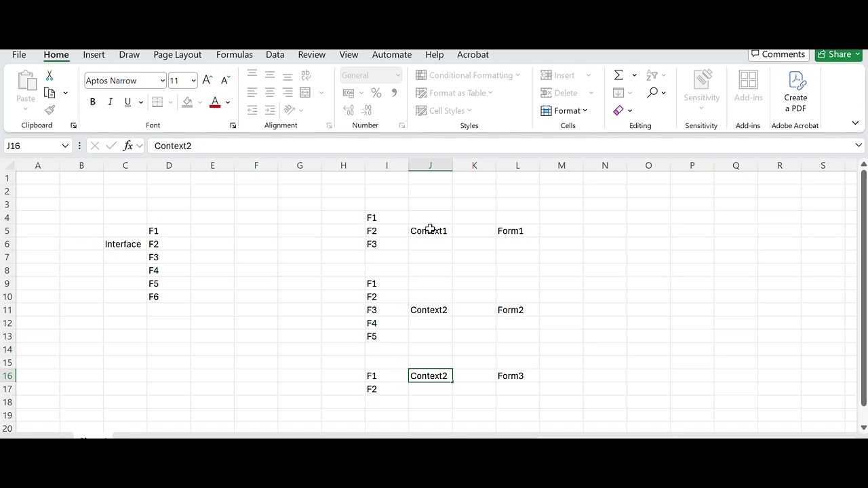The width and height of the screenshot is (868, 488).
Task: Select cell containing Form2
Action: click(517, 310)
